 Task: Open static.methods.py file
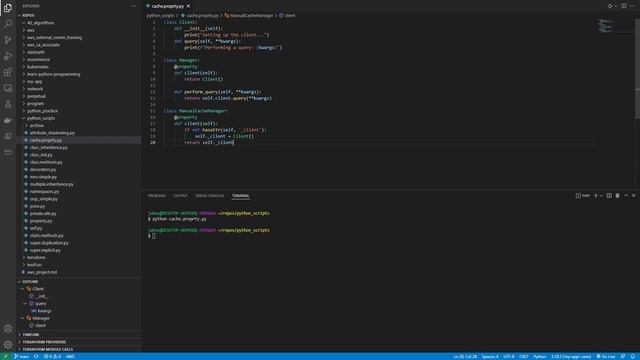click(79, 236)
